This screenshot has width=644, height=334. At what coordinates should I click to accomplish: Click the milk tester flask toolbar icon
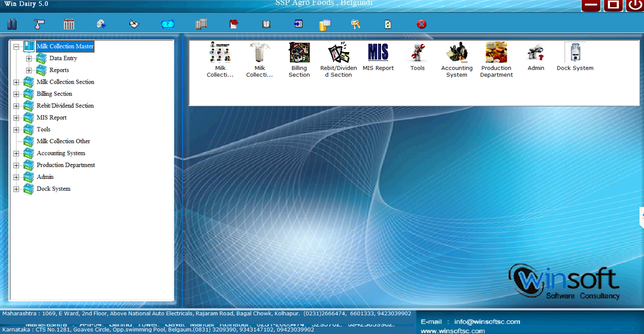pyautogui.click(x=40, y=24)
